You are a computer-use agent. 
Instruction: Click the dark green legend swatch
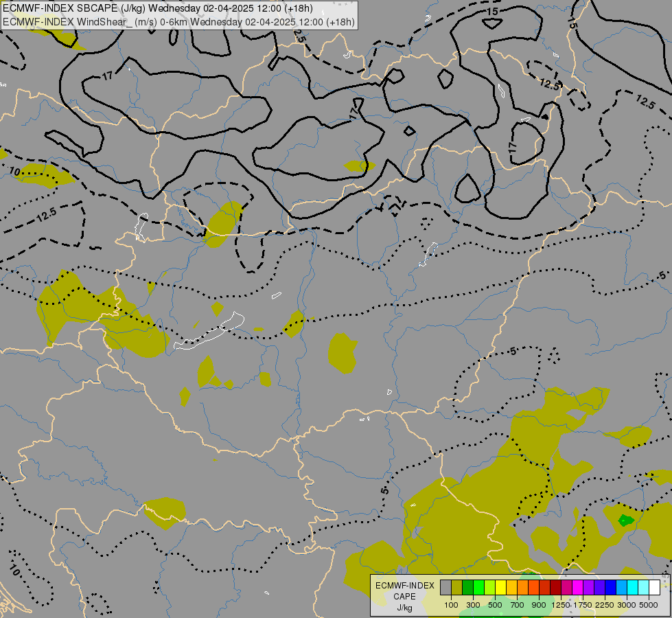pyautogui.click(x=468, y=587)
